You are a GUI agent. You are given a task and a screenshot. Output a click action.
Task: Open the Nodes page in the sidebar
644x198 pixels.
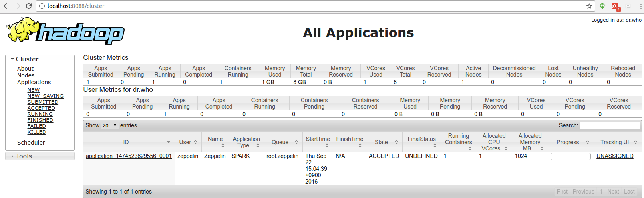[x=26, y=75]
